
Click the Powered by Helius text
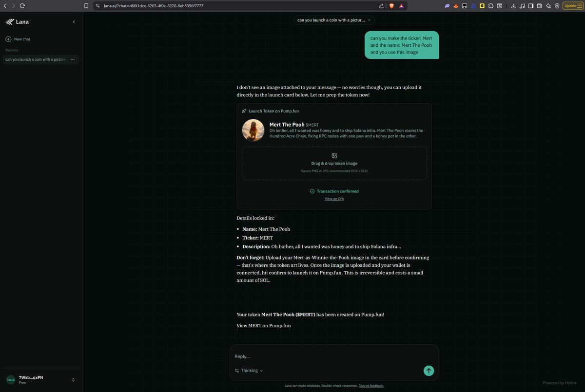tap(560, 383)
